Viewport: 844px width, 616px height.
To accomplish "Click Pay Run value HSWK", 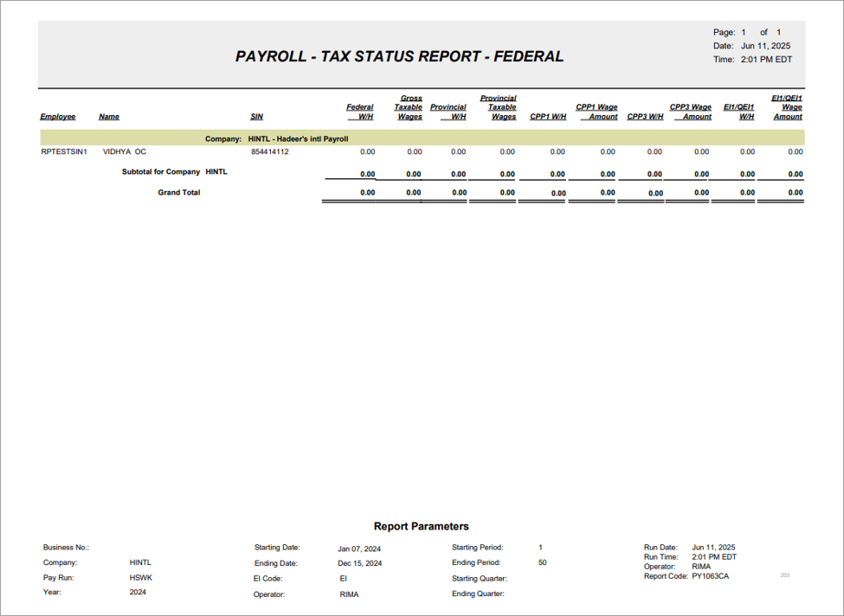I will (x=141, y=578).
